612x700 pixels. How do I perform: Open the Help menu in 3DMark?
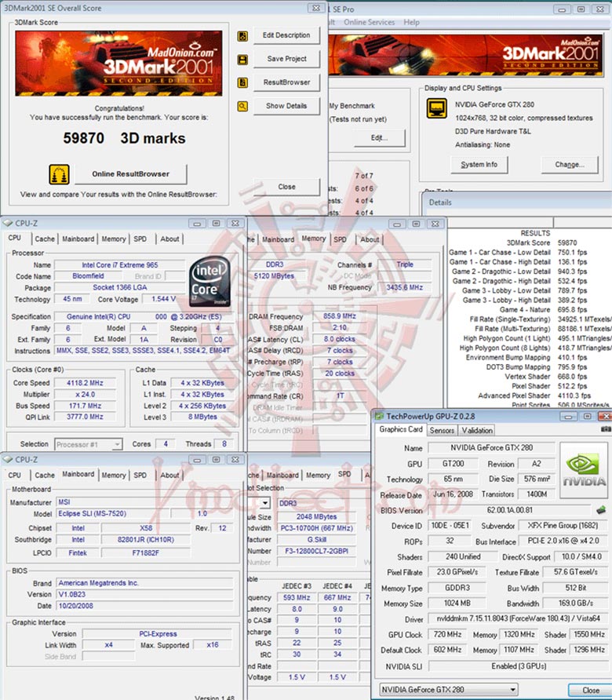pos(411,22)
